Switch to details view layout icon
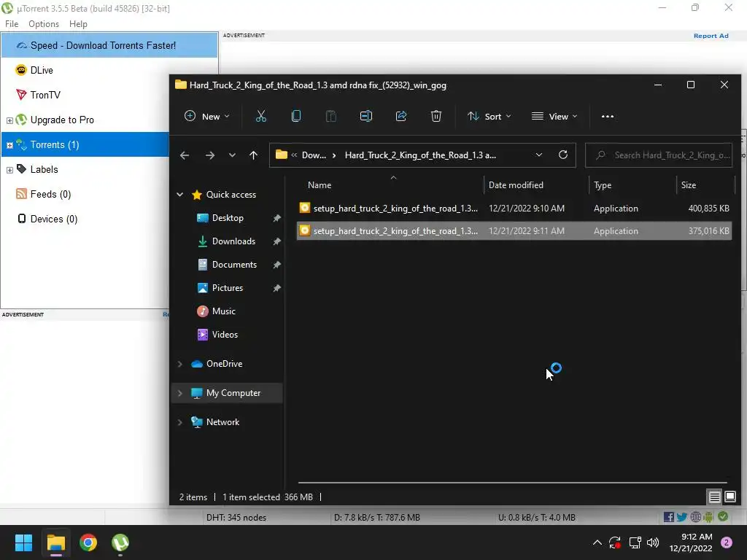Screen dimensions: 747x560 [715, 497]
